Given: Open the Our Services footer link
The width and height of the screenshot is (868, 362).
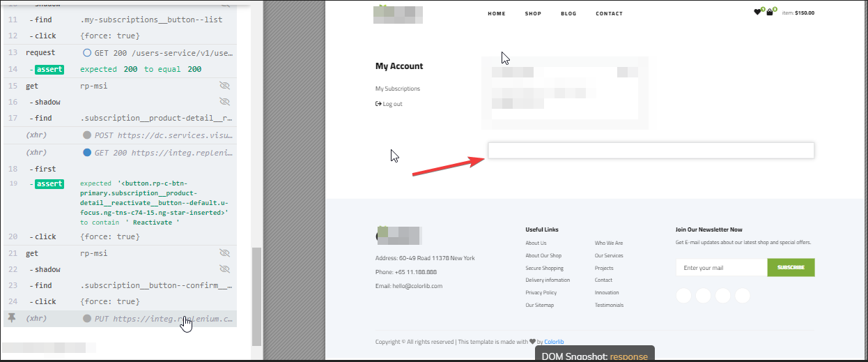Looking at the screenshot, I should (609, 255).
